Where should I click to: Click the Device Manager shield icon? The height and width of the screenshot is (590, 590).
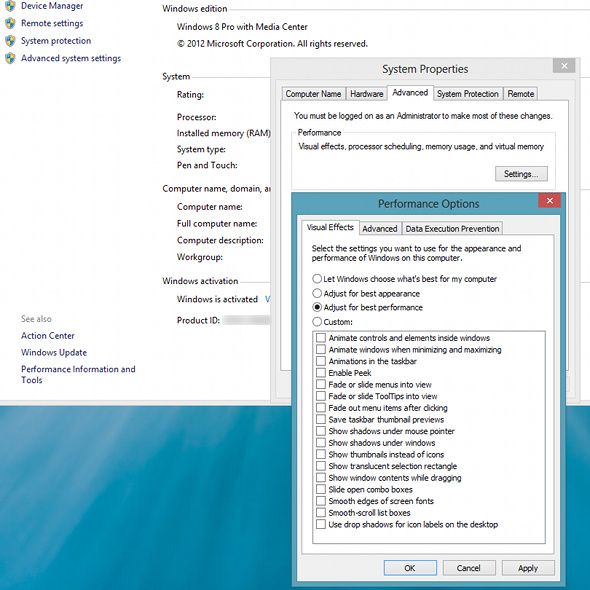10,6
